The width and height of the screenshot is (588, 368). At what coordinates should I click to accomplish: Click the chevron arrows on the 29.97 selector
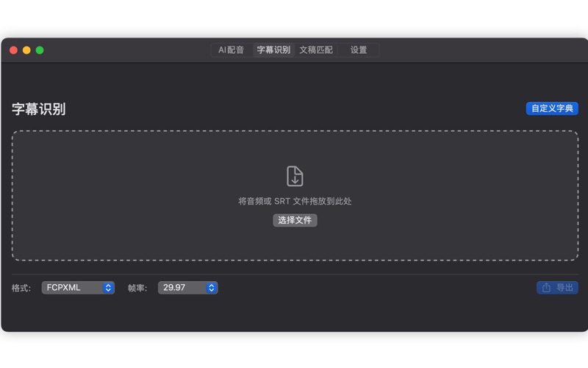click(212, 288)
